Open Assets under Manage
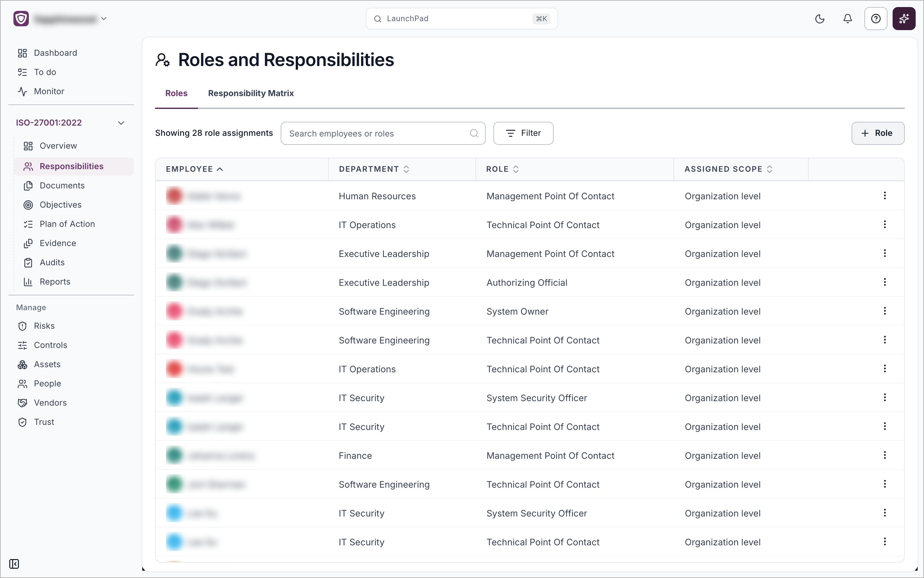This screenshot has width=924, height=578. tap(39, 364)
